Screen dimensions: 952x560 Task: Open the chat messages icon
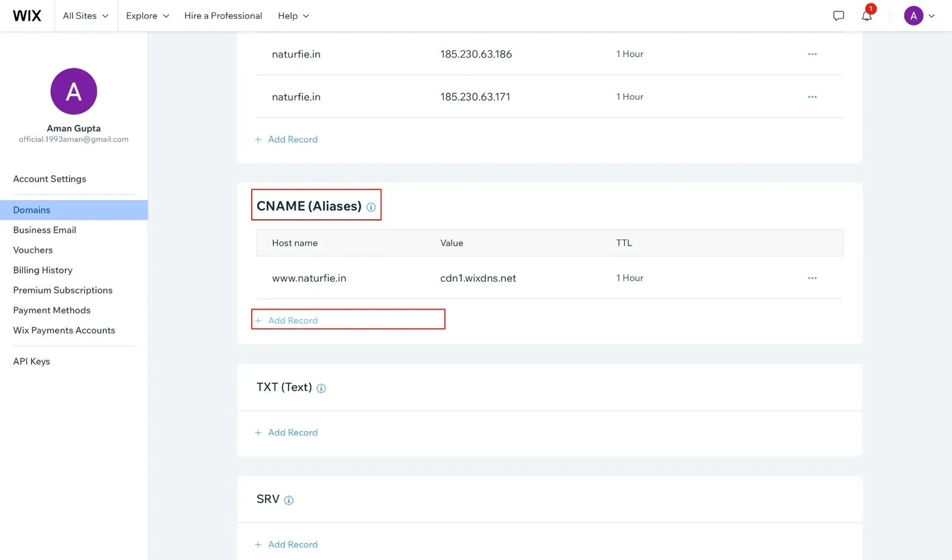click(x=838, y=16)
